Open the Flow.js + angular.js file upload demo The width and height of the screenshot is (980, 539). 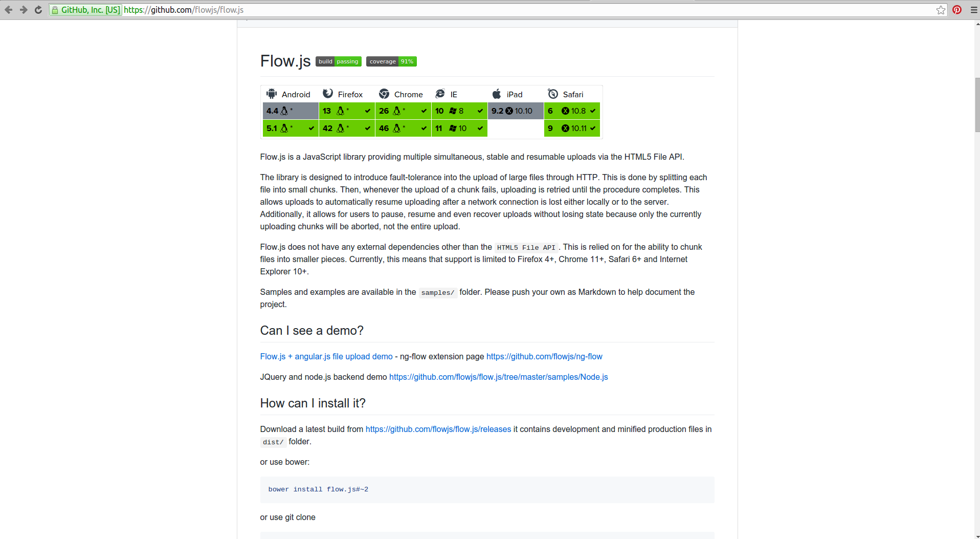[x=326, y=356]
